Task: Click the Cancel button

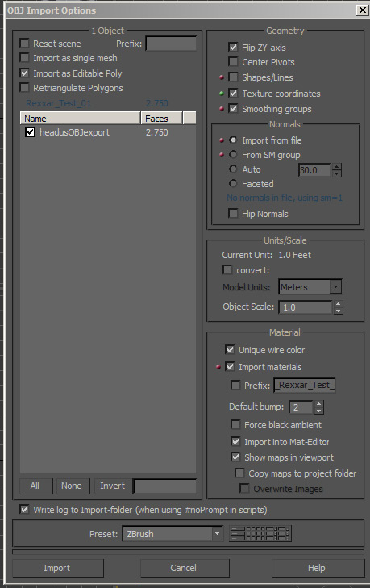Action: [184, 568]
